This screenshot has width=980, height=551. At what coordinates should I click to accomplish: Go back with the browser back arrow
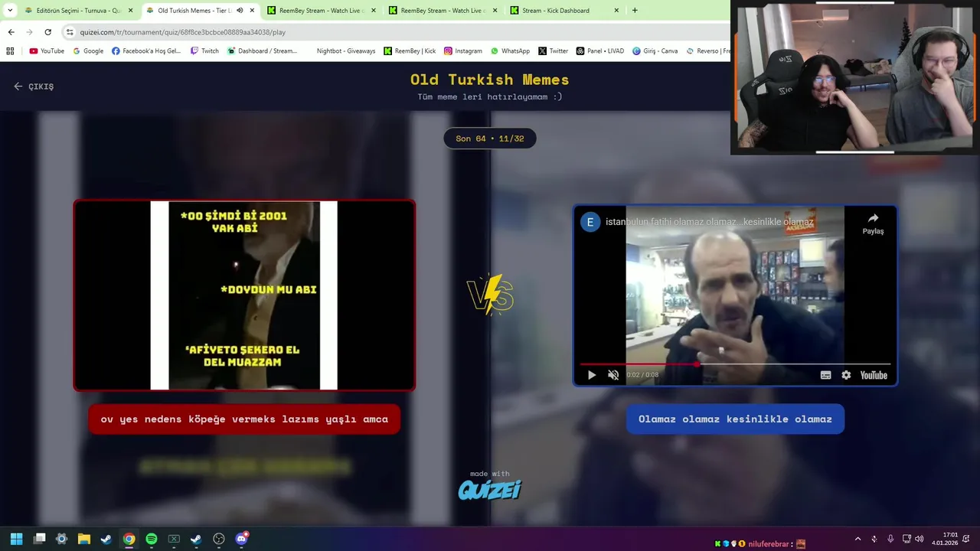pos(11,32)
